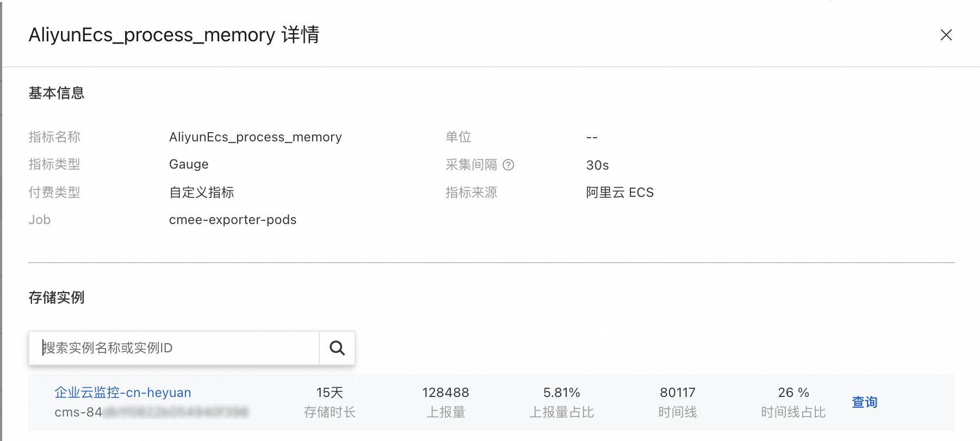Click the cms-84 instance ID text
Viewport: 980px width, 441px height.
[x=79, y=412]
